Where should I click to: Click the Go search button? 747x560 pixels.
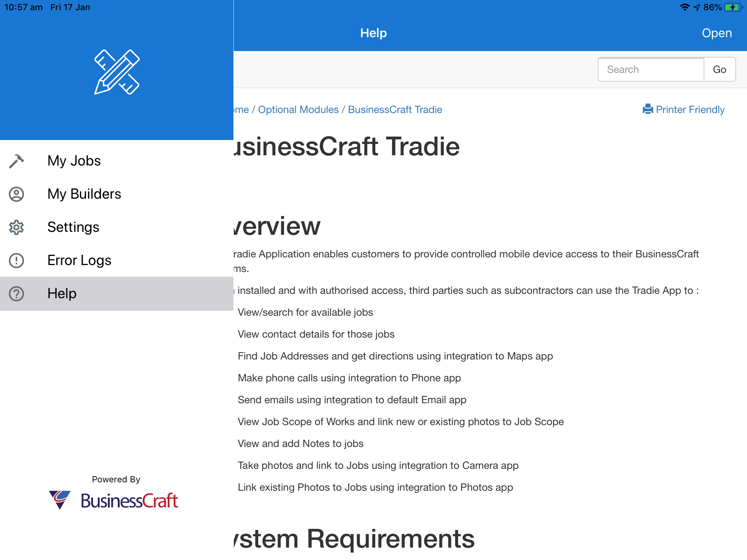coord(719,69)
